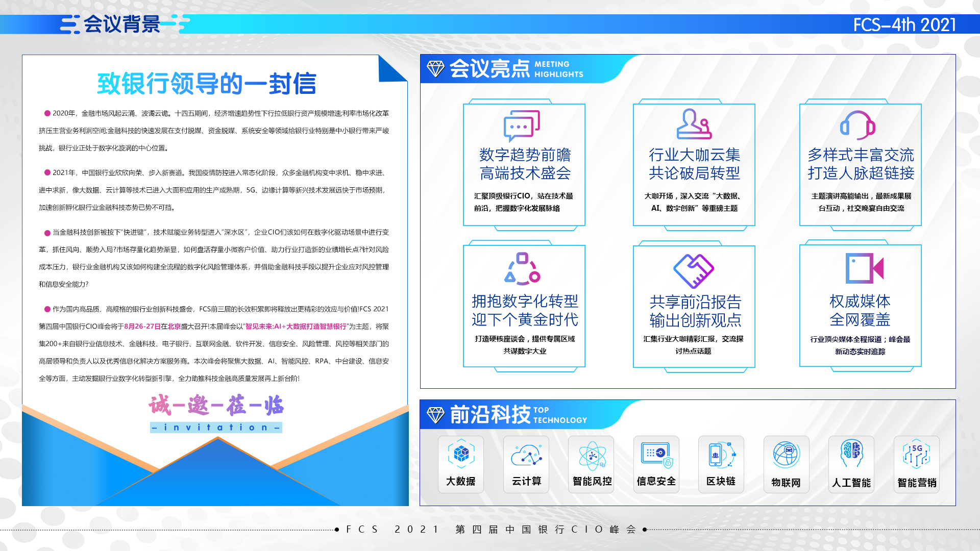Click the headset icon above 多样式丰富交流
980x551 pixels.
858,125
